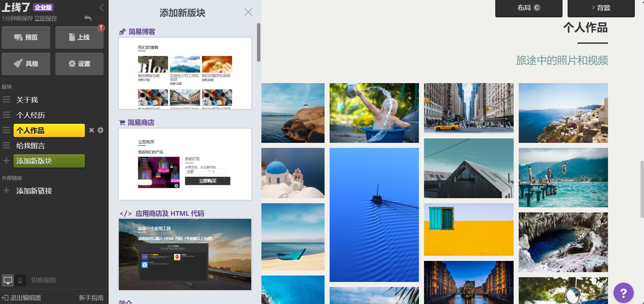Switch to mobile view
The height and width of the screenshot is (304, 644).
tap(20, 280)
